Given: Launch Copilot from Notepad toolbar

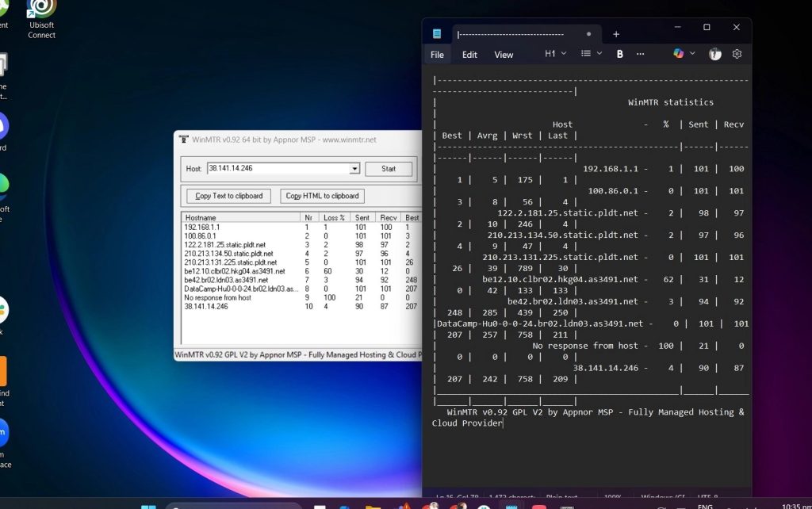Looking at the screenshot, I should click(x=678, y=53).
